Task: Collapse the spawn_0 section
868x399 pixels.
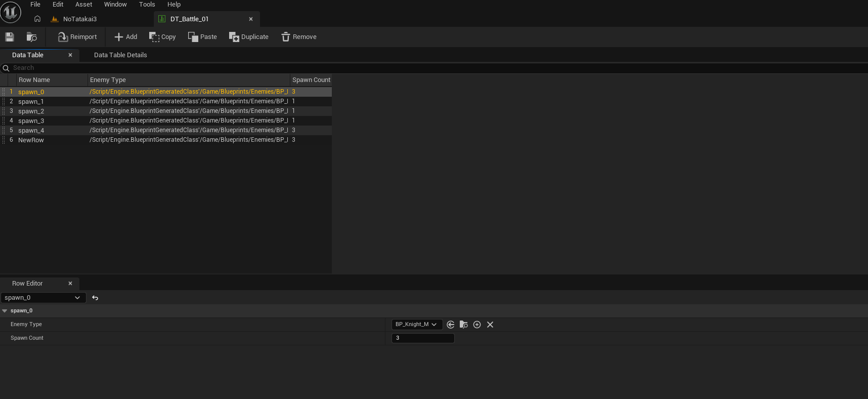Action: [5, 311]
